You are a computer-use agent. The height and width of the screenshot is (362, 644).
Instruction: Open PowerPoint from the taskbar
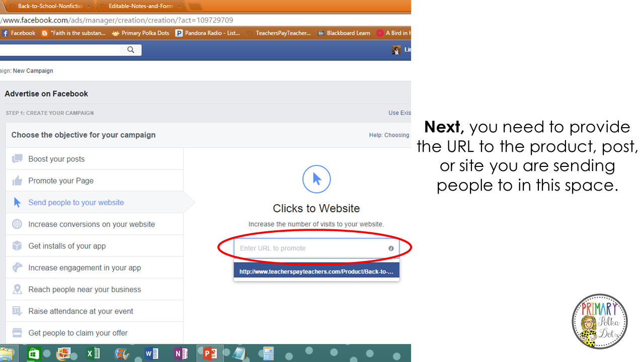(210, 353)
